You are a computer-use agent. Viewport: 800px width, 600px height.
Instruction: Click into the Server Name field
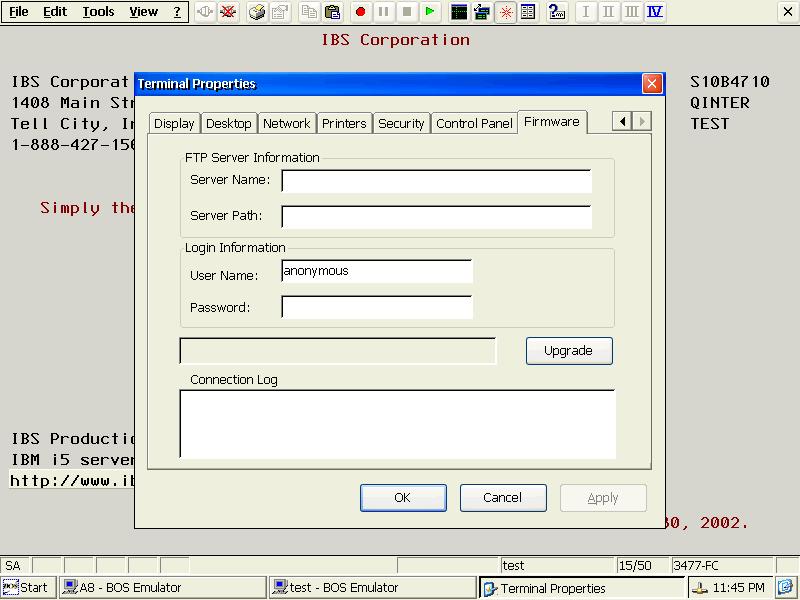(437, 181)
